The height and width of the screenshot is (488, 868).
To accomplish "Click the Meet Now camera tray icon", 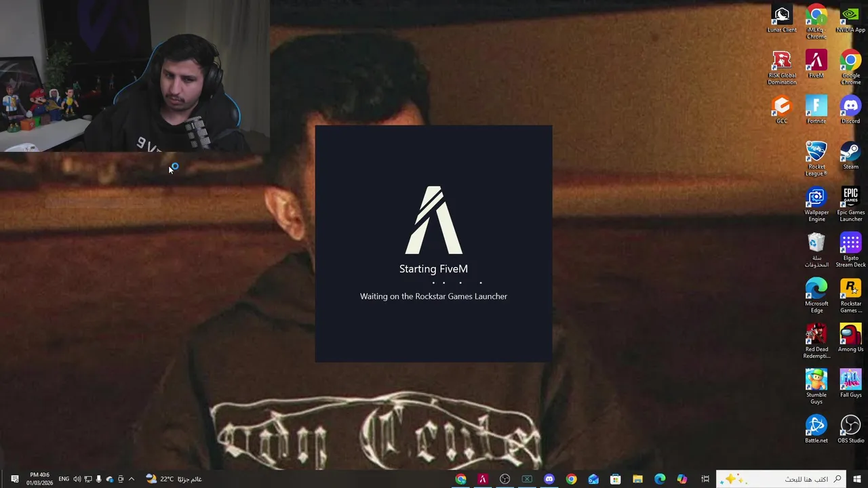I will coord(121,479).
